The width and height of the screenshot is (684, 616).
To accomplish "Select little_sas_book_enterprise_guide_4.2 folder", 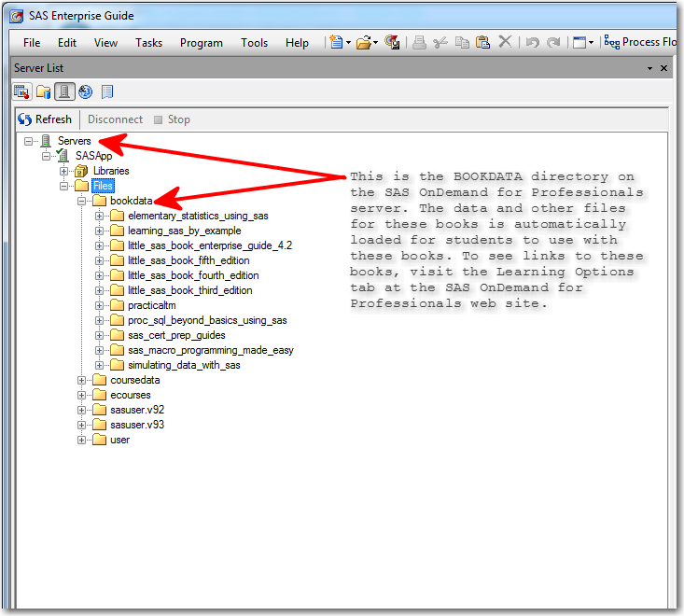I will coord(210,245).
